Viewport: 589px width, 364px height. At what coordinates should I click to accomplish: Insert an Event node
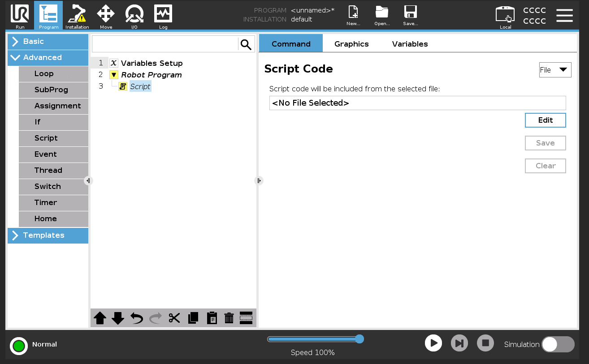click(x=53, y=154)
